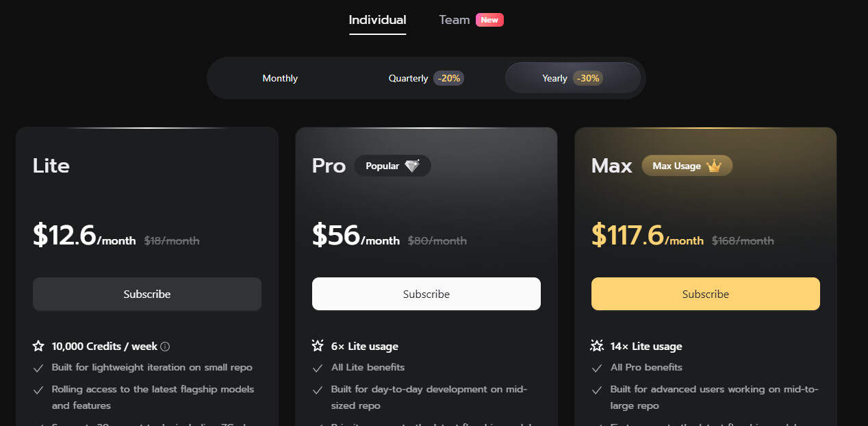
Task: Click the Max Usage label badge
Action: click(x=687, y=166)
